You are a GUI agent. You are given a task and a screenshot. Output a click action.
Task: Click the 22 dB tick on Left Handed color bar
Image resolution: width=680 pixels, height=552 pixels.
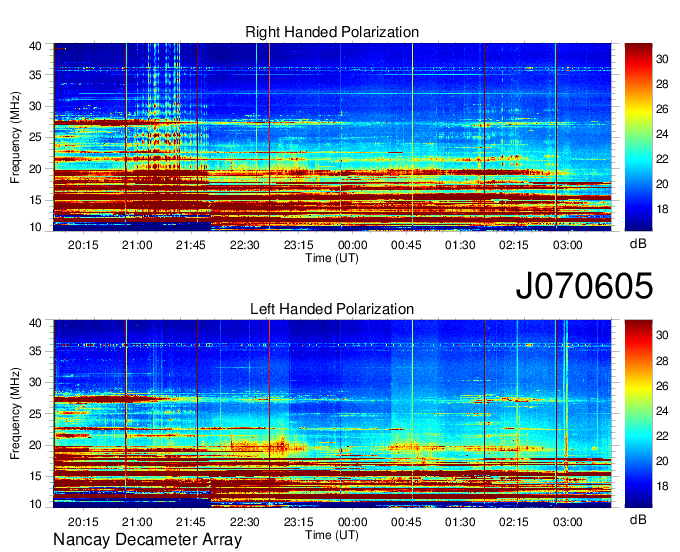click(662, 436)
